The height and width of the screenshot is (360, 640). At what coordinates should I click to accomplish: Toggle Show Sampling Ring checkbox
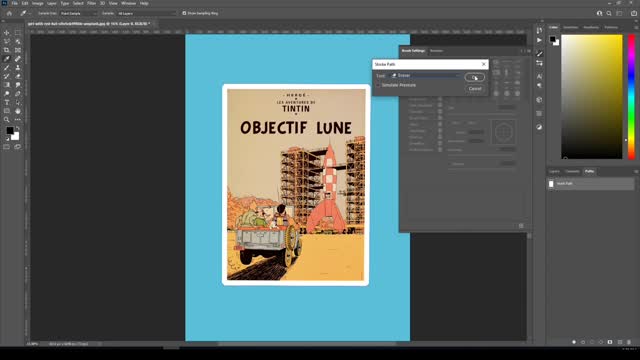184,13
